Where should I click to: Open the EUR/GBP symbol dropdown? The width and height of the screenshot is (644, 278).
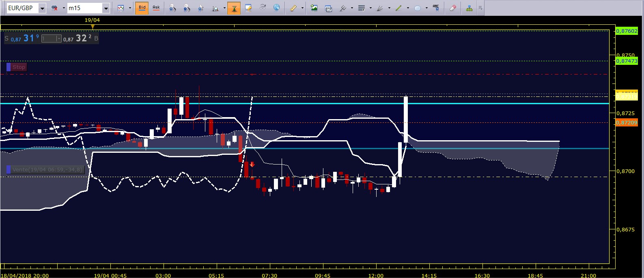[x=42, y=8]
